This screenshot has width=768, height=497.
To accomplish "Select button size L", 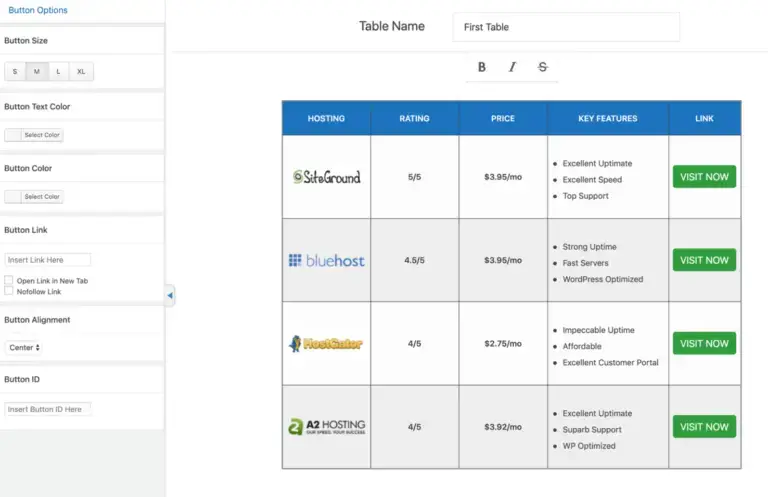I will (58, 71).
